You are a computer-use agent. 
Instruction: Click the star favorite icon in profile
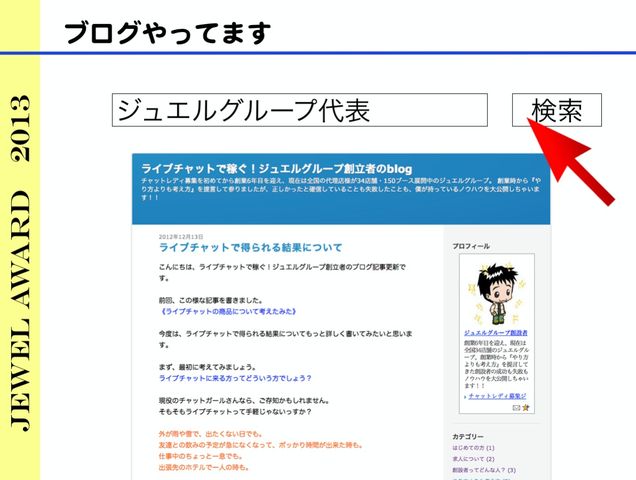(x=526, y=407)
